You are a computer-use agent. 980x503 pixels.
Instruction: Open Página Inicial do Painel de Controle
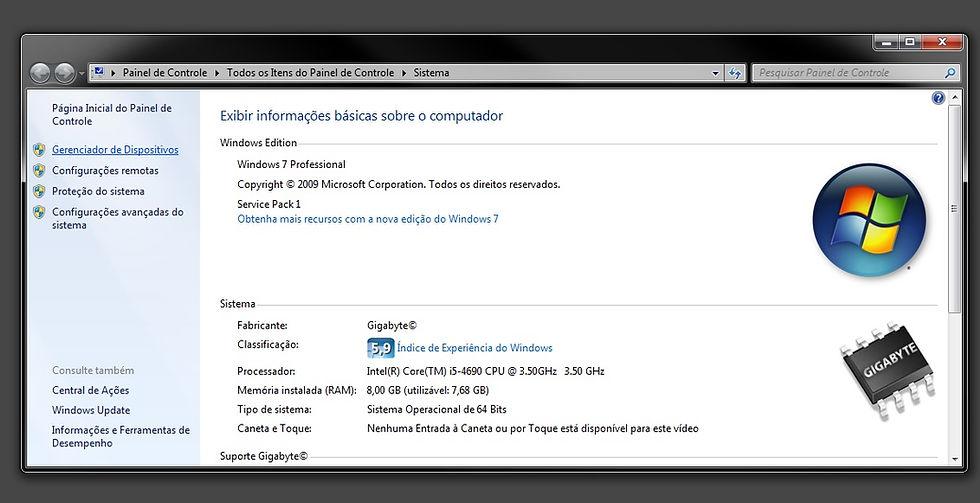point(112,114)
